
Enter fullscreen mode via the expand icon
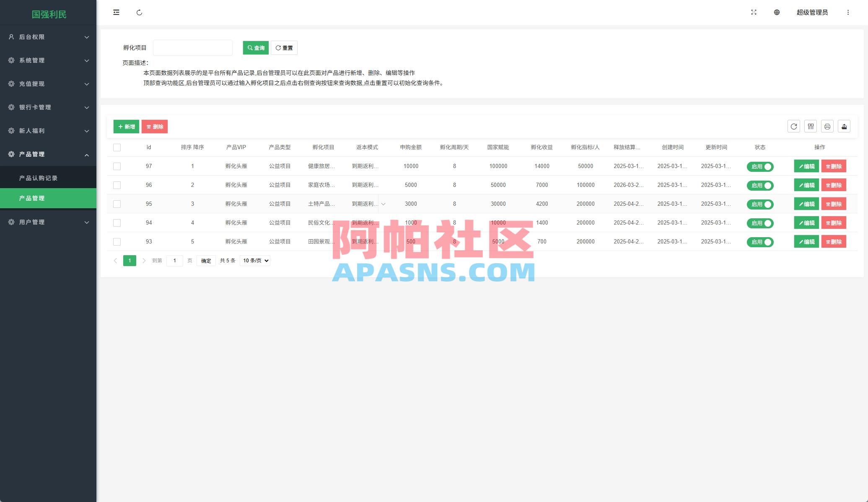[754, 12]
